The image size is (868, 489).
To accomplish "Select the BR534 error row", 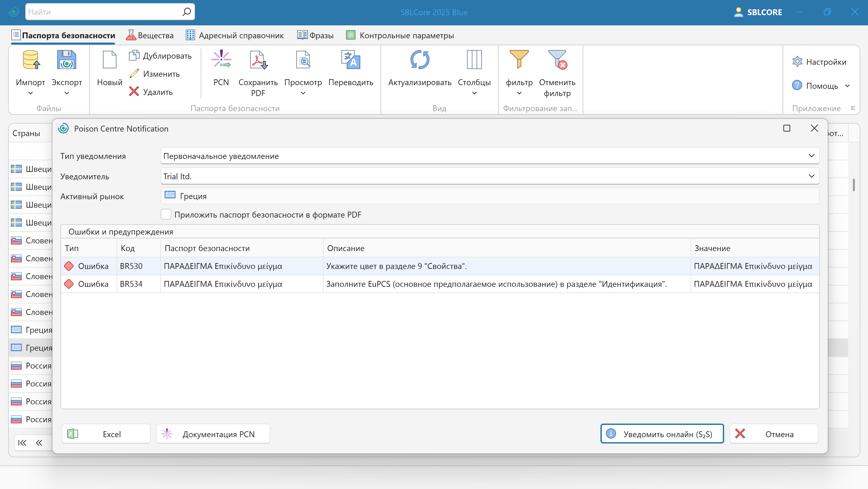I will (x=236, y=284).
